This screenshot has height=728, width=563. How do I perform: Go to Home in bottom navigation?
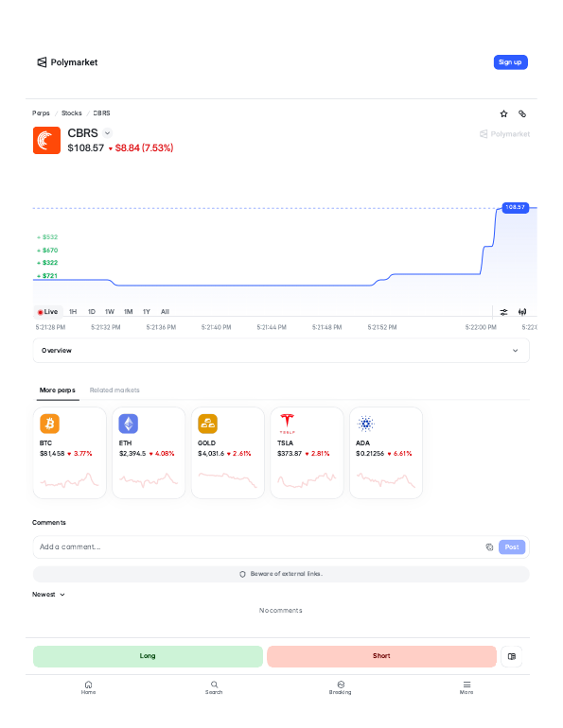[x=88, y=687]
